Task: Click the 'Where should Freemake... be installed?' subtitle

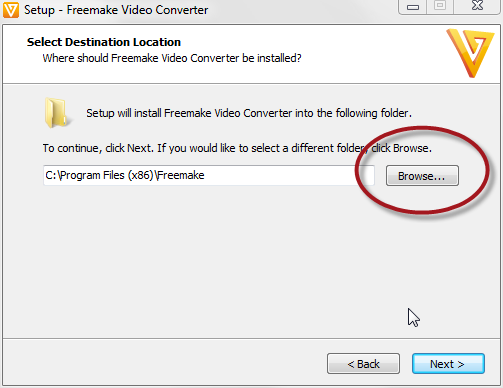Action: point(172,58)
